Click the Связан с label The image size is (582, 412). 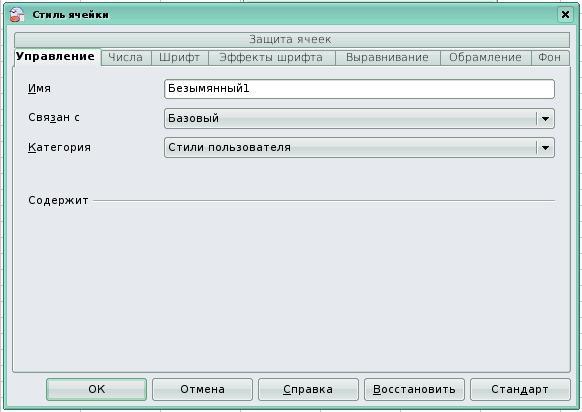coord(54,118)
